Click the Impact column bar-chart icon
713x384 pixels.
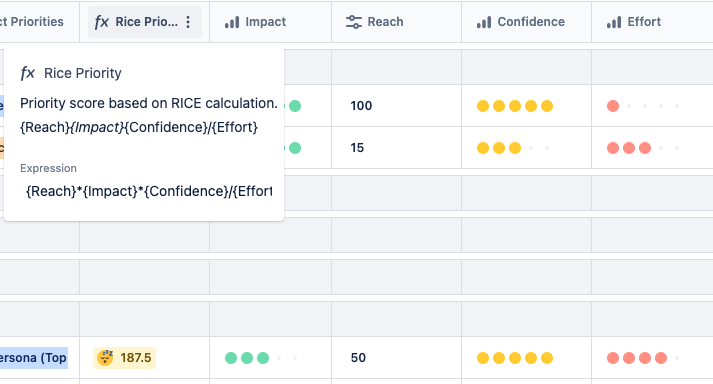tap(232, 22)
